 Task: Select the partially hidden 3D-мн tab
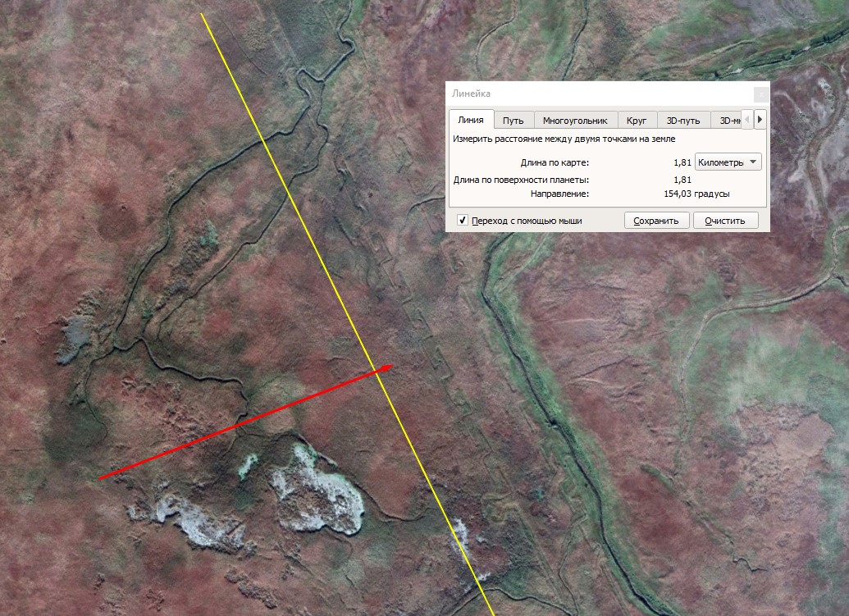pyautogui.click(x=728, y=121)
